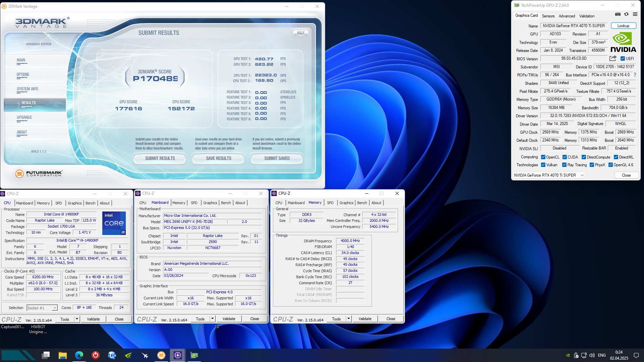Click SAVE RESULTS button in 3DMark

[x=218, y=158]
